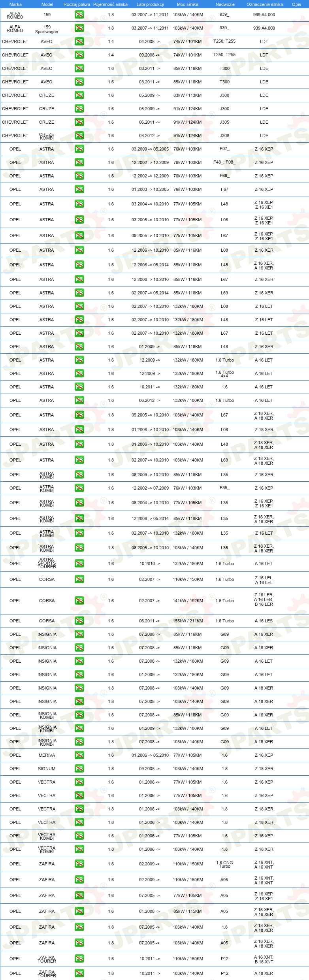Click the Nadwozie column header
This screenshot has height=980, width=309.
[225, 4]
